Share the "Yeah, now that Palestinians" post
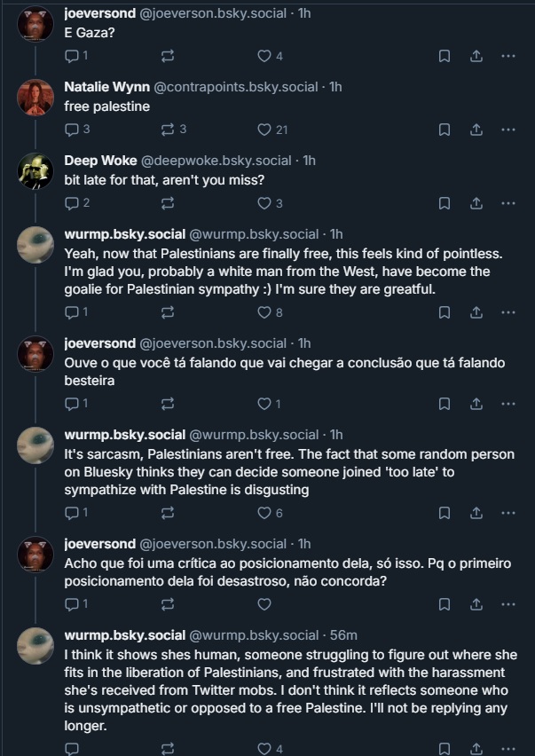This screenshot has width=535, height=756. [476, 311]
